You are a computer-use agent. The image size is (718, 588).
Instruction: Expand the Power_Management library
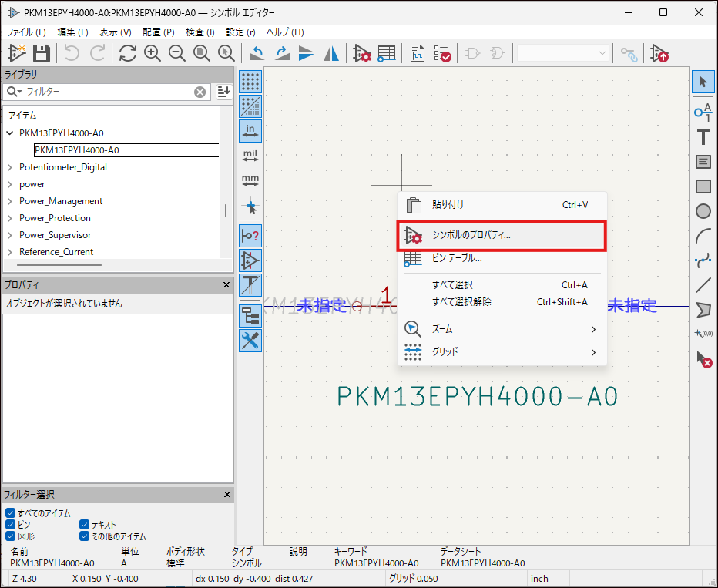tap(10, 201)
